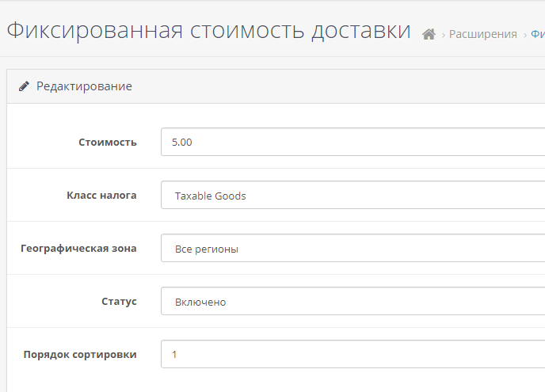Click the Стоимость field label
The image size is (545, 392).
coord(108,142)
